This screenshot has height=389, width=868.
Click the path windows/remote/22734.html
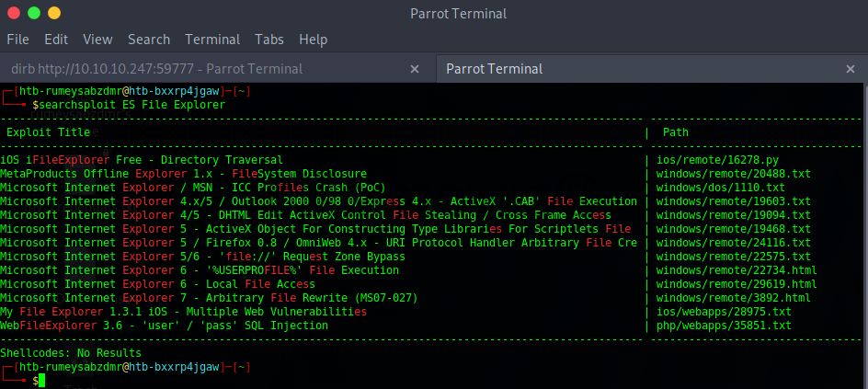click(737, 270)
